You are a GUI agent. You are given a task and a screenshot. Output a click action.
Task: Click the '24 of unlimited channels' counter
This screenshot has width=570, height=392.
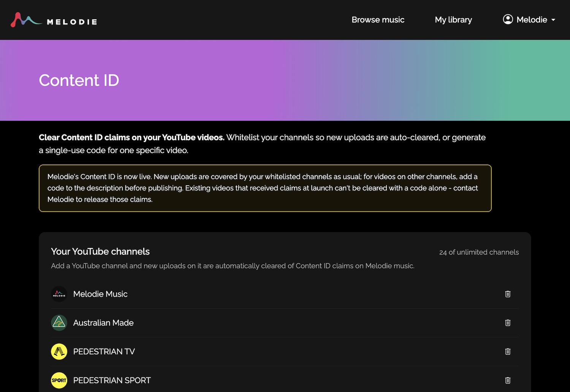[x=479, y=252]
